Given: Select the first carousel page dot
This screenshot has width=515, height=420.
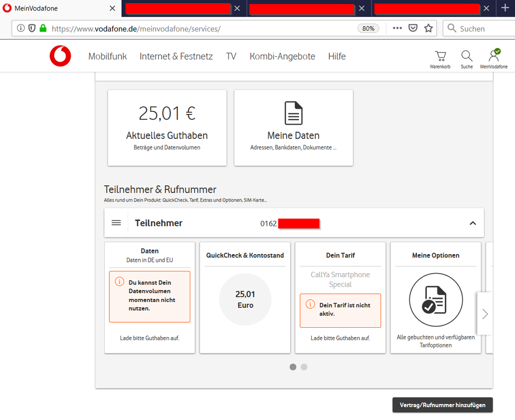Looking at the screenshot, I should [293, 367].
